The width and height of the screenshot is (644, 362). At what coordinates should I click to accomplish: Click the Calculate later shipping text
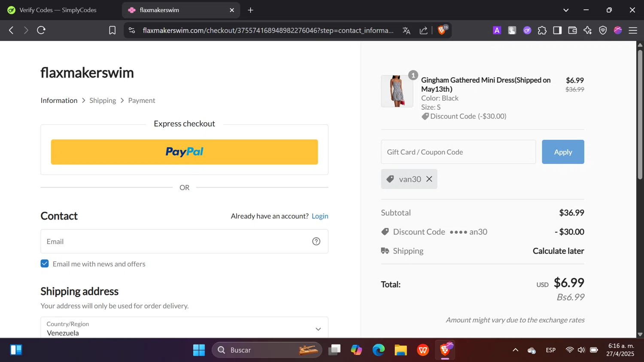point(558,251)
